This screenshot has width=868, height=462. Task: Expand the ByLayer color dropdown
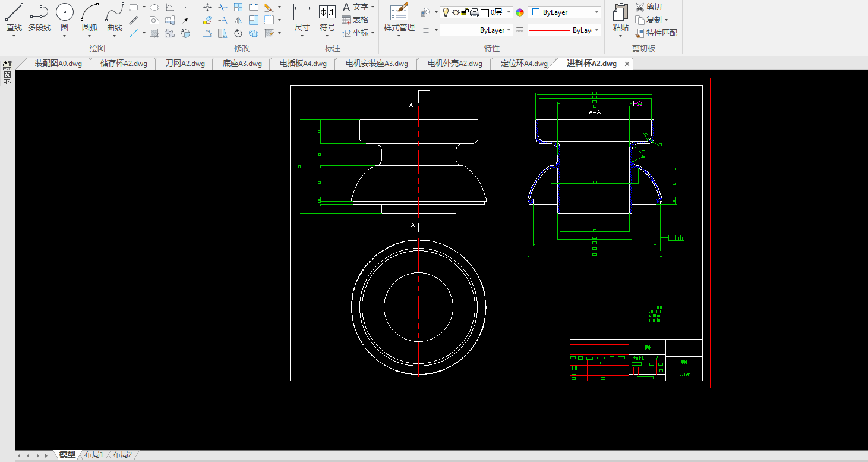[596, 12]
